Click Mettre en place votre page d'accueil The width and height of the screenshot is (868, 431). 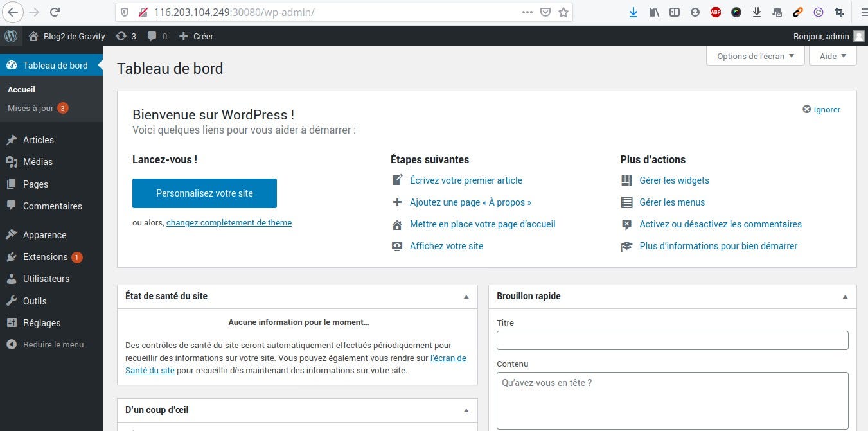click(x=483, y=224)
